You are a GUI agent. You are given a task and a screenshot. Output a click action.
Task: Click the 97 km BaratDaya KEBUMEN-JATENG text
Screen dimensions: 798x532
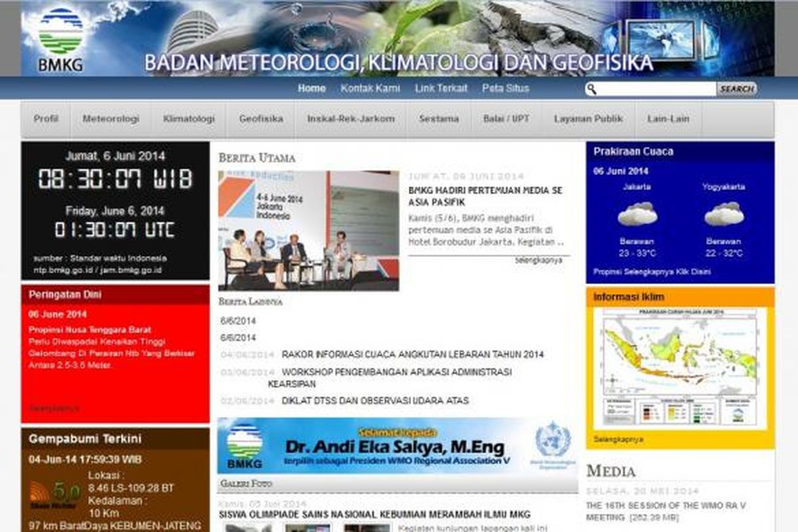click(x=114, y=526)
